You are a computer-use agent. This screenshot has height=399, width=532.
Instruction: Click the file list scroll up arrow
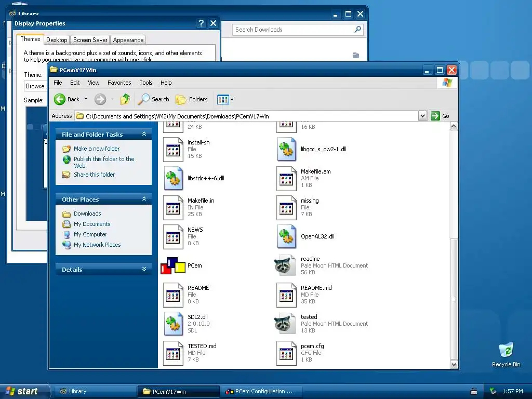click(454, 127)
